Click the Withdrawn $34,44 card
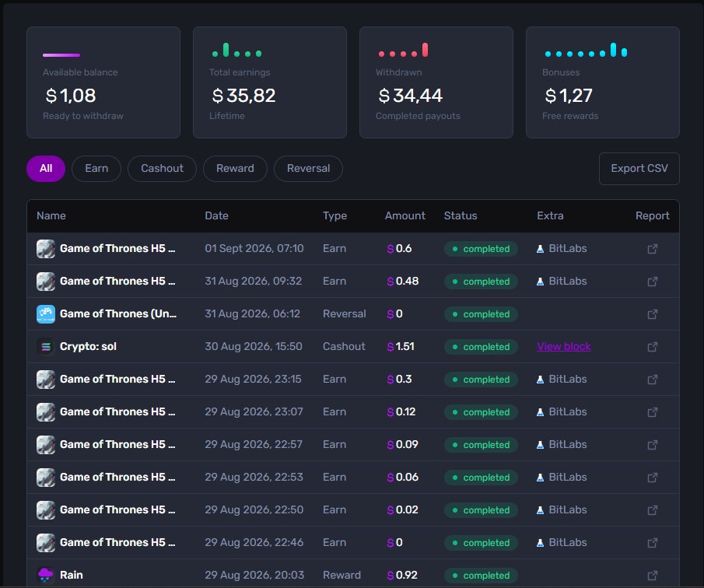 436,82
